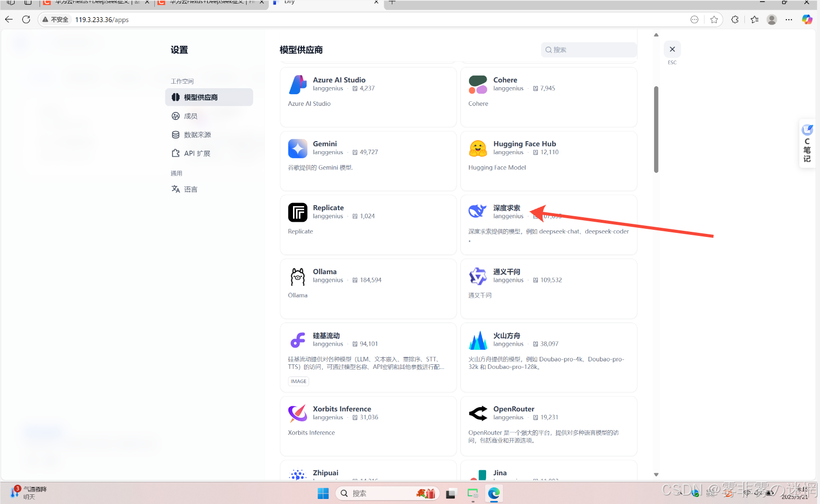Image resolution: width=820 pixels, height=504 pixels.
Task: Open the Gemini provider card title
Action: [325, 144]
